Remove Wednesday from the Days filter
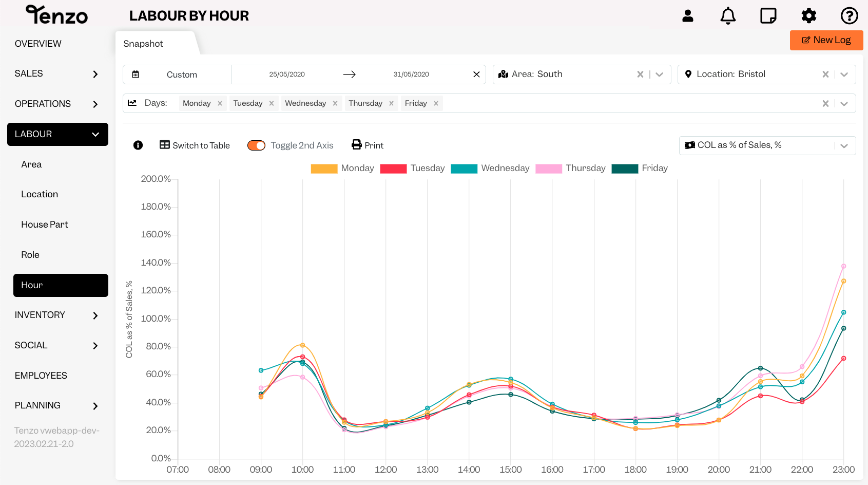868x485 pixels. (335, 103)
